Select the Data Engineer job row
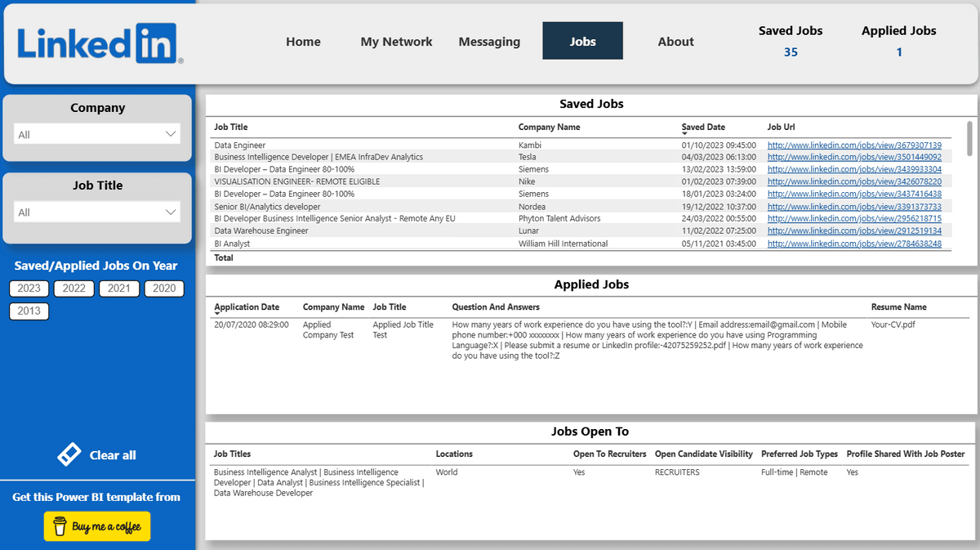This screenshot has width=980, height=550. pos(582,145)
